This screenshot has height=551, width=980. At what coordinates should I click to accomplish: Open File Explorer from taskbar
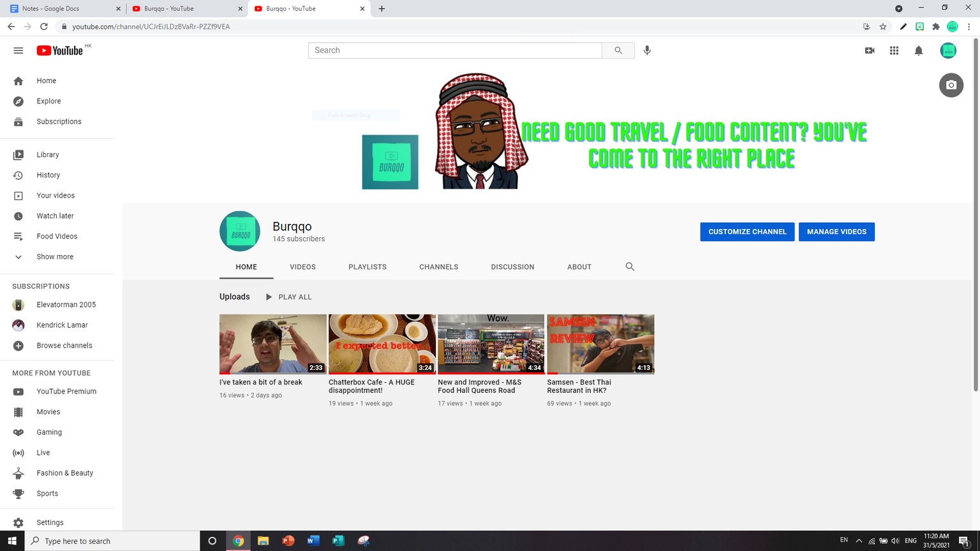point(263,541)
